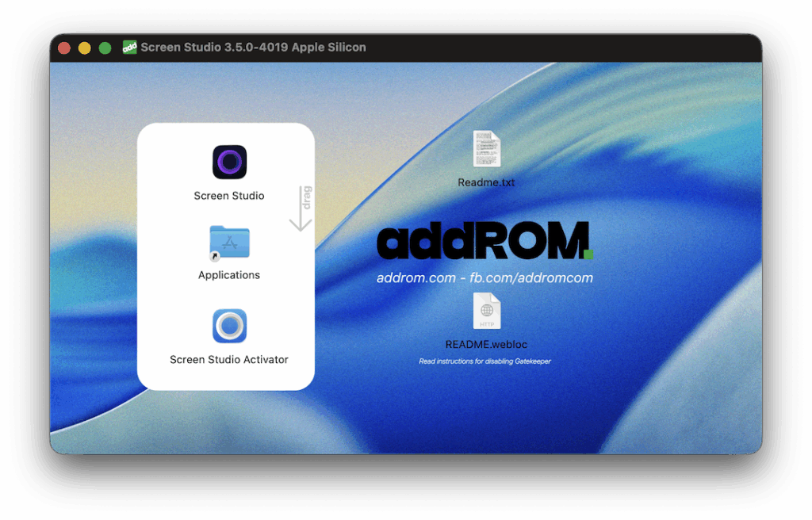Select the Screen Studio app icon

click(229, 162)
